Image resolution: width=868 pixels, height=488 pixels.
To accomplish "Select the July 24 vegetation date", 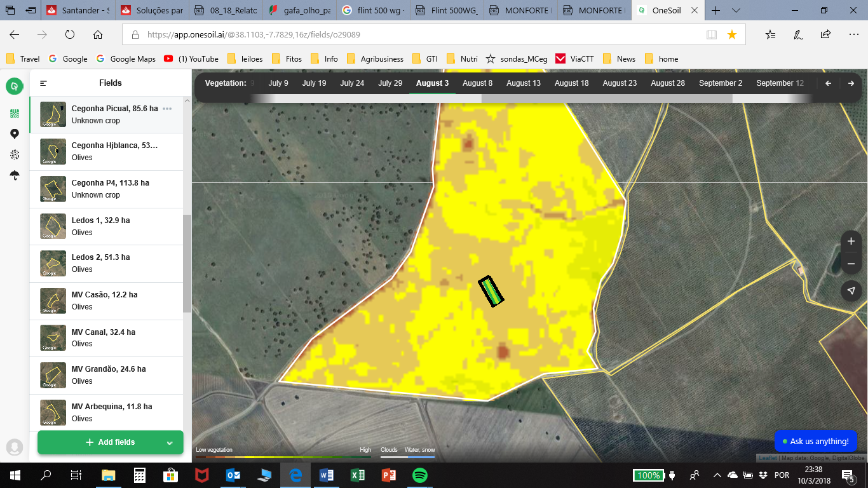I will point(352,83).
